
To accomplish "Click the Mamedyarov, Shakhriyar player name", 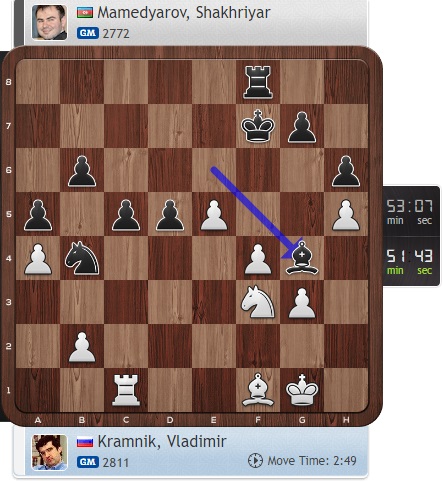I will tap(184, 13).
